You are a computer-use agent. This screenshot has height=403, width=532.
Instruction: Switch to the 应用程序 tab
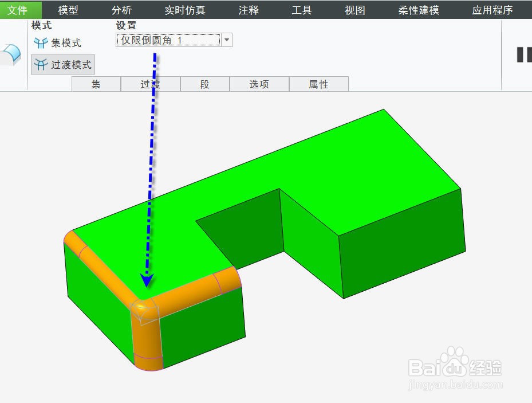click(x=492, y=10)
